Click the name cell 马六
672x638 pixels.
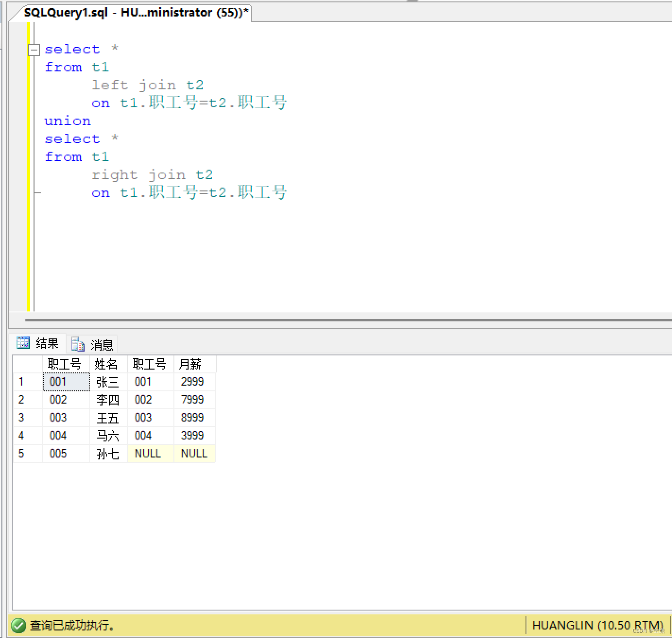pyautogui.click(x=109, y=436)
